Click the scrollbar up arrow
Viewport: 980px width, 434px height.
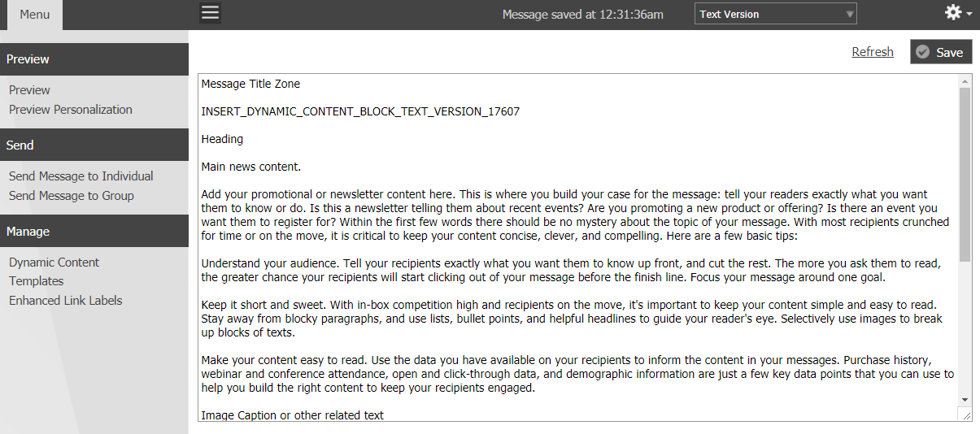(965, 81)
